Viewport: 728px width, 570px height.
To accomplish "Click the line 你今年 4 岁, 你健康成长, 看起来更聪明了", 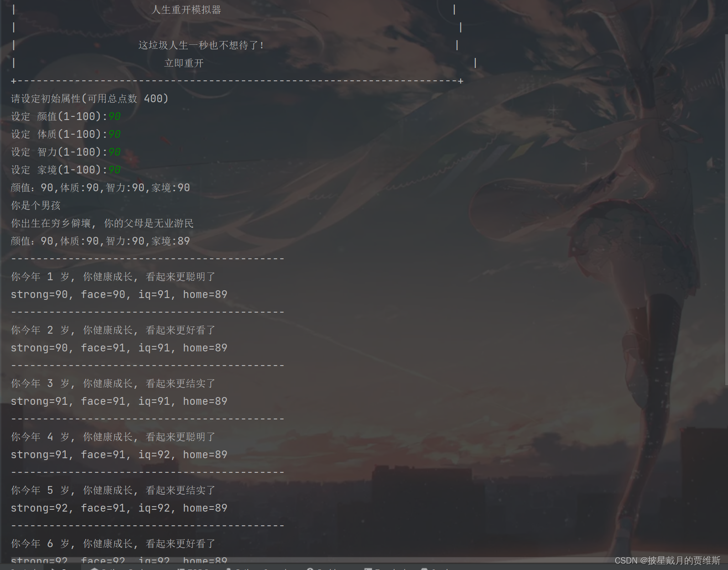I will click(x=113, y=437).
